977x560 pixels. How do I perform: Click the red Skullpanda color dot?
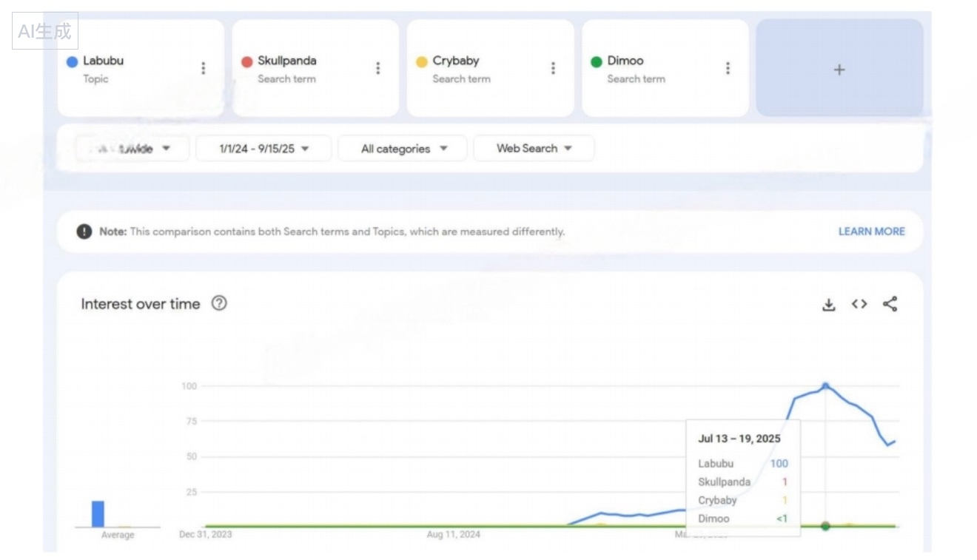point(247,61)
